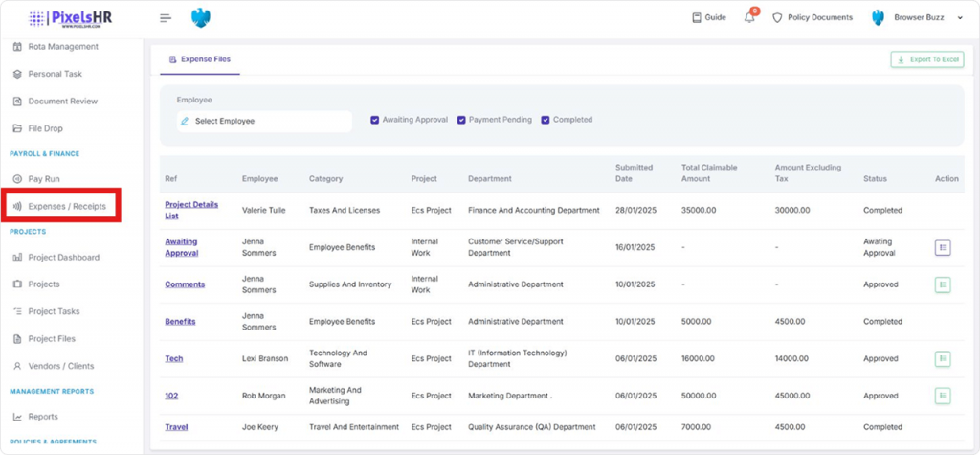The width and height of the screenshot is (980, 455).
Task: Open the Select Employee dropdown
Action: pyautogui.click(x=264, y=122)
